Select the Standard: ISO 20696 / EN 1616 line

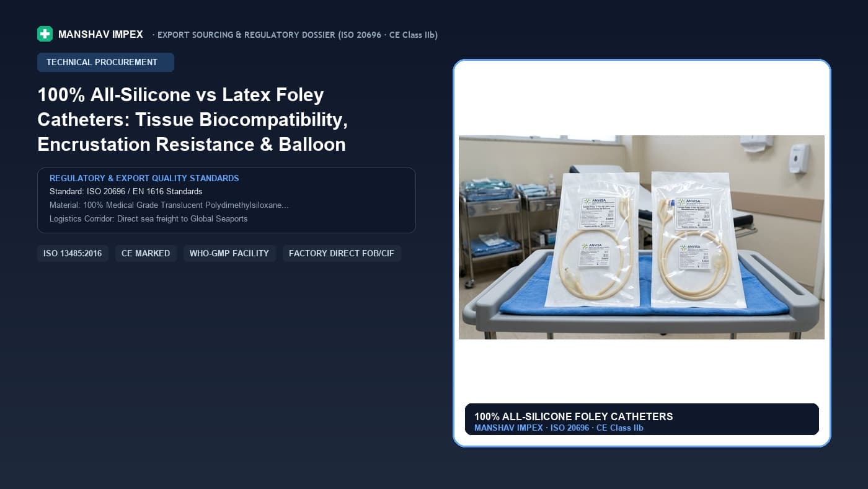coord(126,191)
